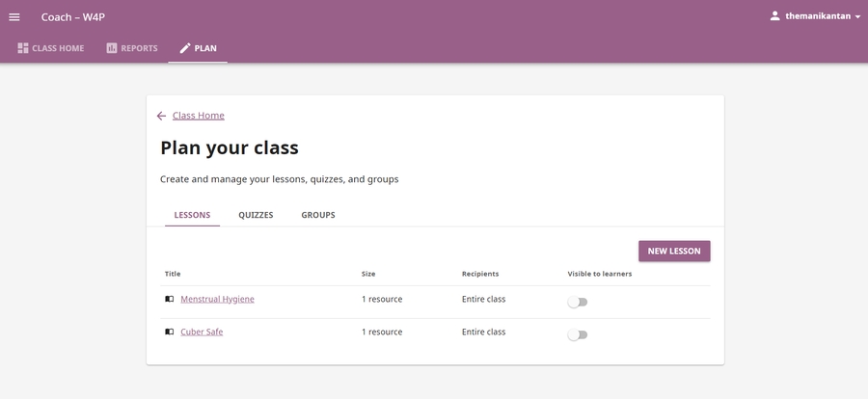Image resolution: width=868 pixels, height=399 pixels.
Task: Open the Menstrual Hygiene lesson link
Action: [x=217, y=300]
